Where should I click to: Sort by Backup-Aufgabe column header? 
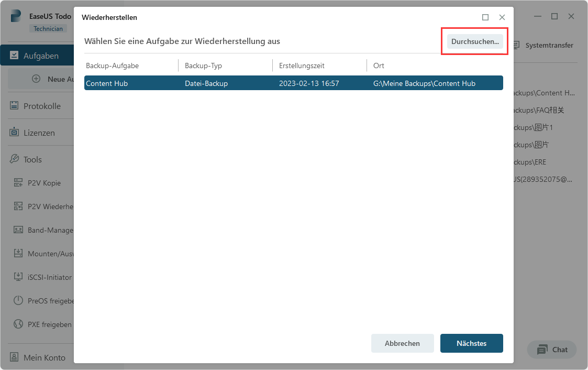pos(112,66)
